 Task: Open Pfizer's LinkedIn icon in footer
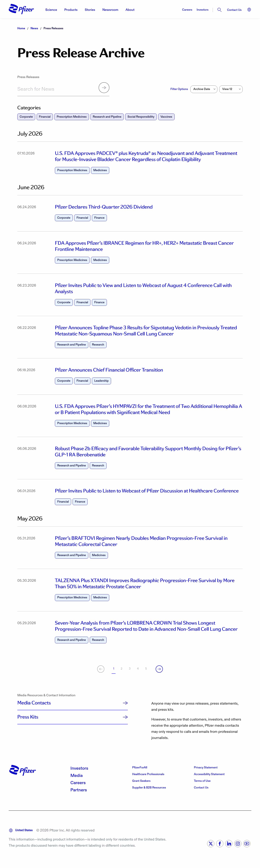[229, 843]
